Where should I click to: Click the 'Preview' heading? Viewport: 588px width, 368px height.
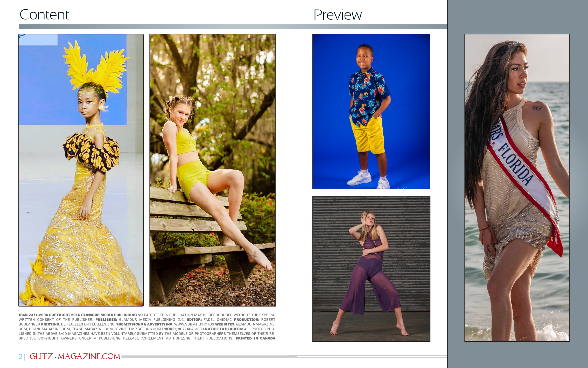[x=338, y=15]
